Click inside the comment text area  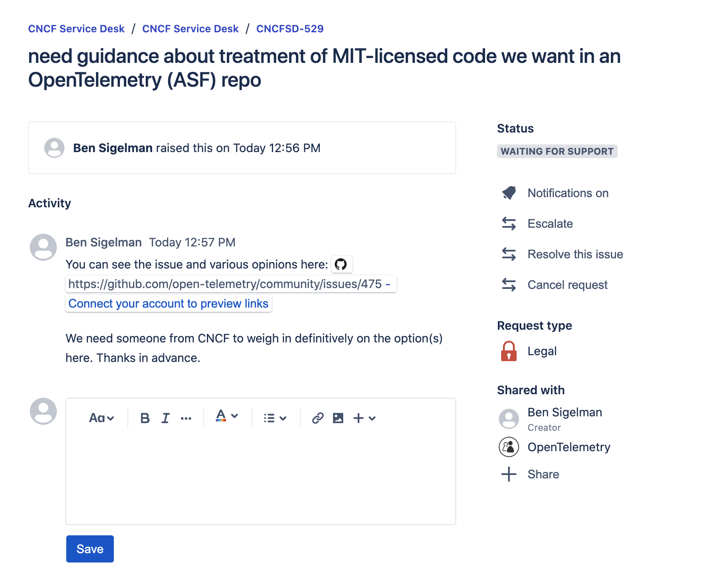pyautogui.click(x=261, y=478)
